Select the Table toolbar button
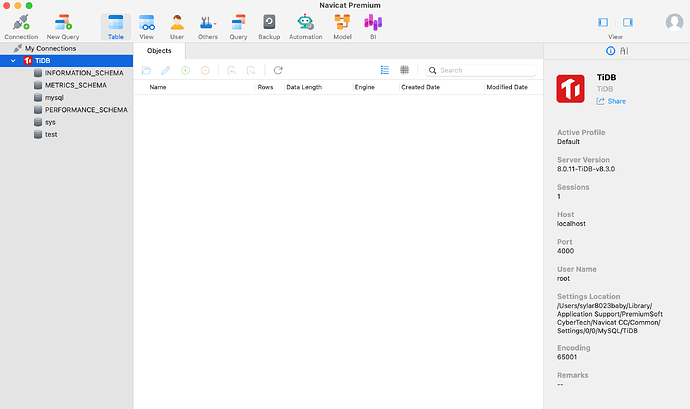690x409 pixels. click(x=116, y=27)
